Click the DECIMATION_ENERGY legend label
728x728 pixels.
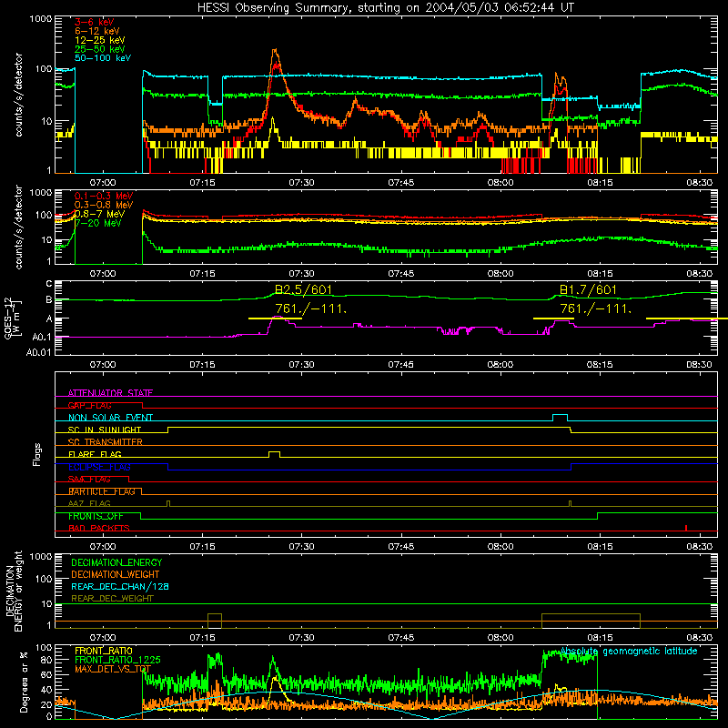116,562
